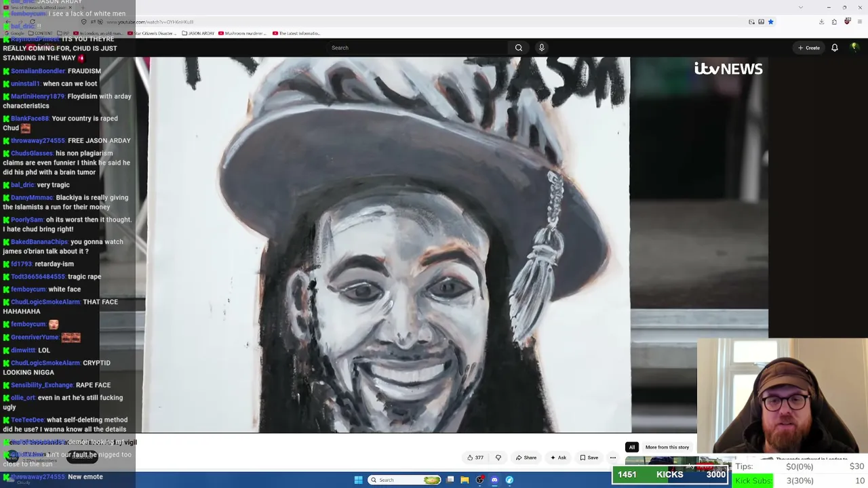Click the Create button on YouTube
Viewport: 868px width, 488px height.
tap(809, 47)
